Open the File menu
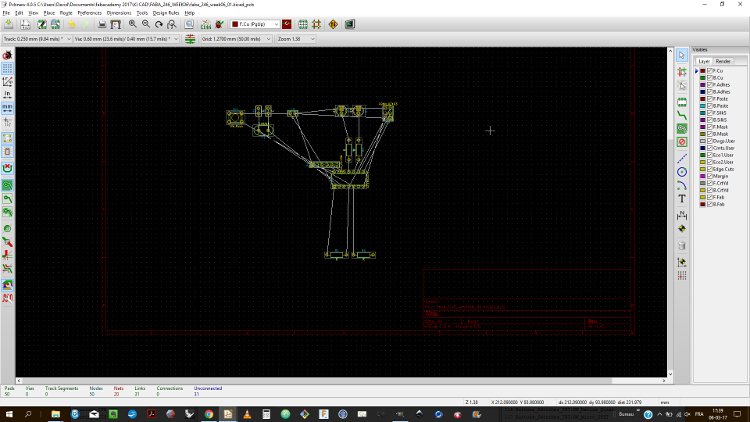 (6, 13)
